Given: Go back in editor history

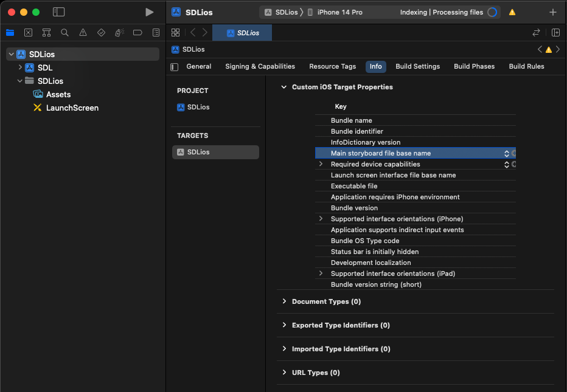Looking at the screenshot, I should pyautogui.click(x=193, y=33).
